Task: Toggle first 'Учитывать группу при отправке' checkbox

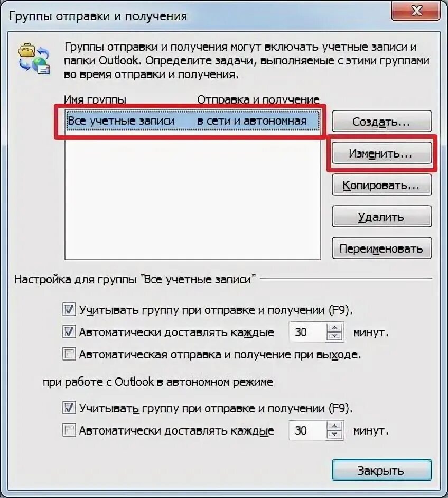Action: 69,309
